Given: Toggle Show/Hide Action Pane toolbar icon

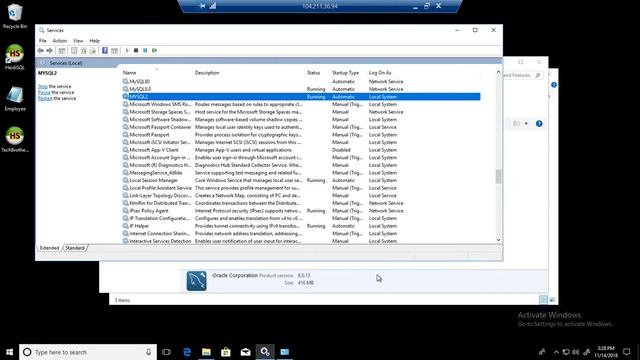Looking at the screenshot, I should 114,51.
